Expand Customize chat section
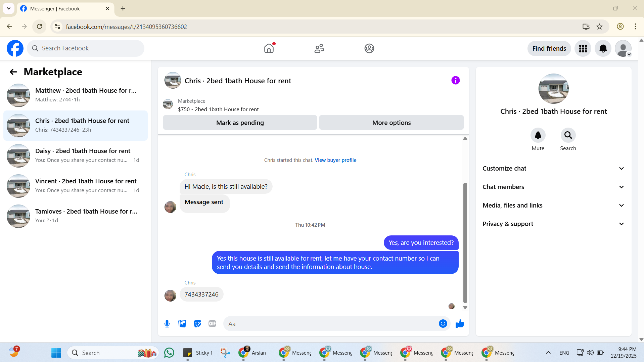This screenshot has height=362, width=644. pos(553,169)
